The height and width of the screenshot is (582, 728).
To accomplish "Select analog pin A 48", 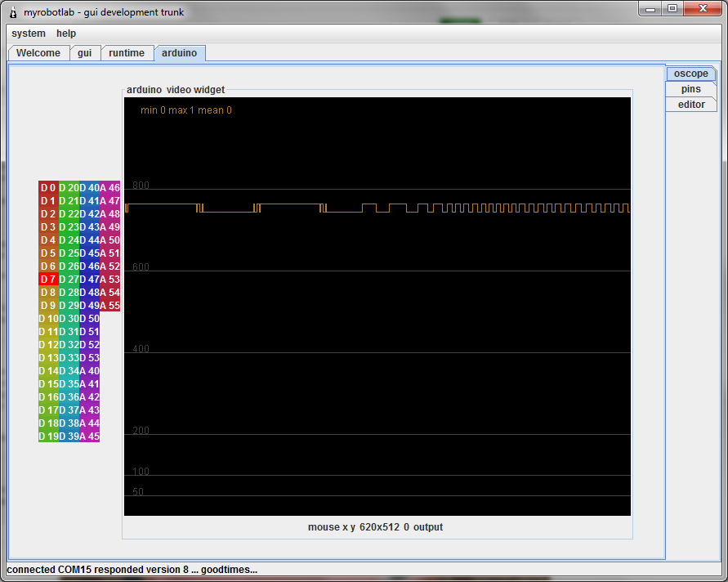I will tap(109, 213).
